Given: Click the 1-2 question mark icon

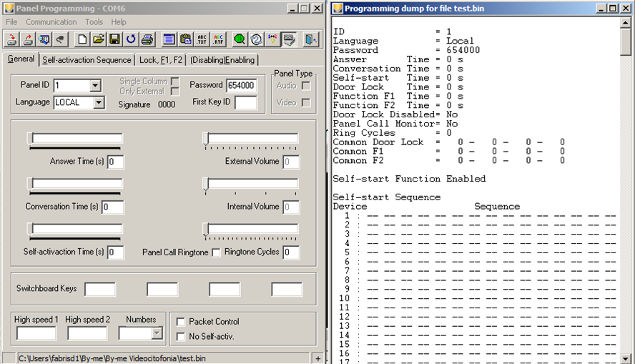Looking at the screenshot, I should [272, 39].
